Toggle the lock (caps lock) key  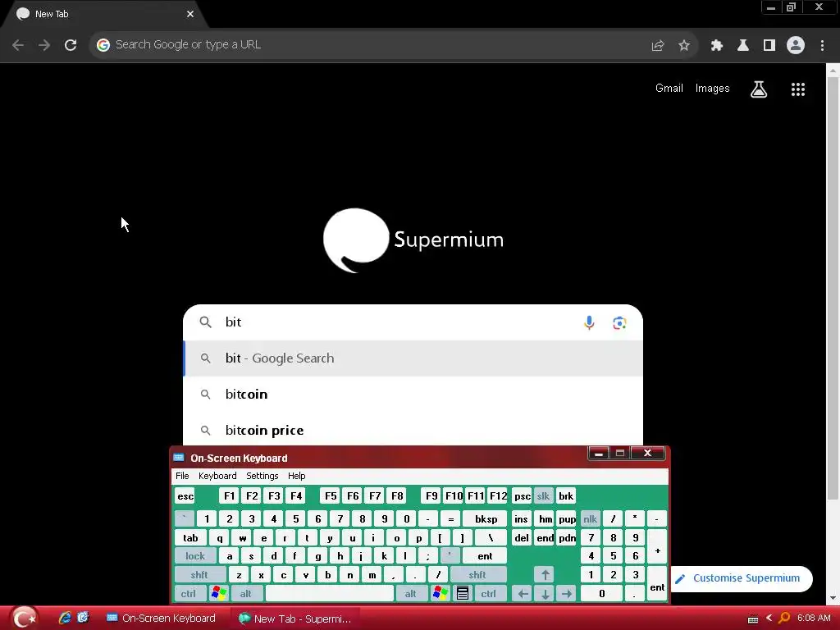point(195,556)
